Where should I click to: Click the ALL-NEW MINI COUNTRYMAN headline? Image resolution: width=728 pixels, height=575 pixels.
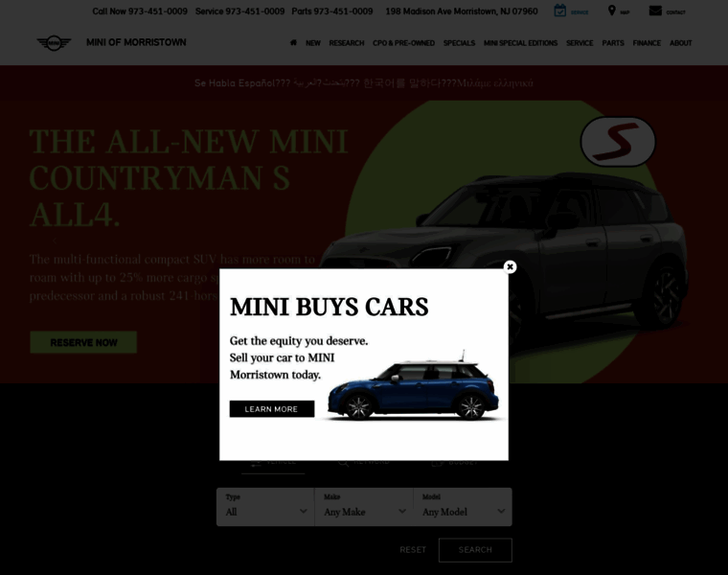click(188, 177)
